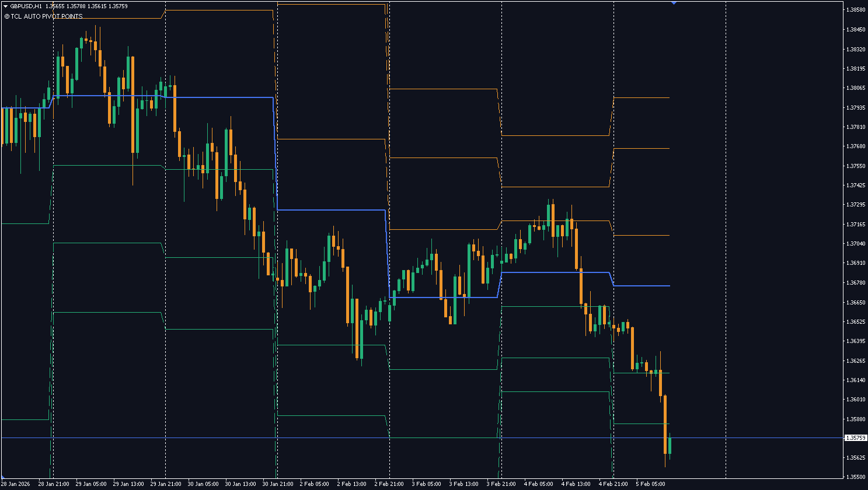Viewport: 868px width, 490px height.
Task: Click the 1.37295 price axis label
Action: [855, 205]
